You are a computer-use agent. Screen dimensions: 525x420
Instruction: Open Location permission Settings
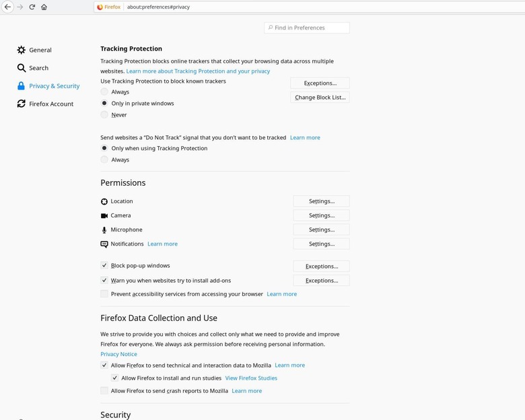click(321, 201)
